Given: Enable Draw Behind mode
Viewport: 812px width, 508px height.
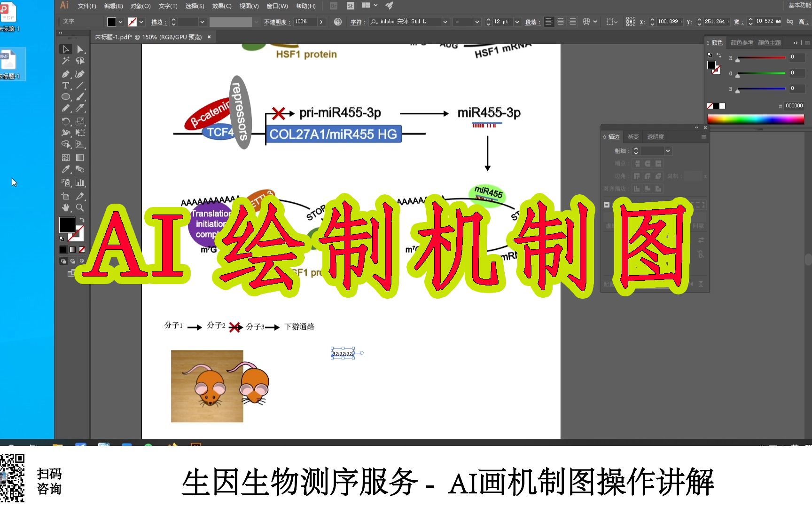Looking at the screenshot, I should click(73, 261).
